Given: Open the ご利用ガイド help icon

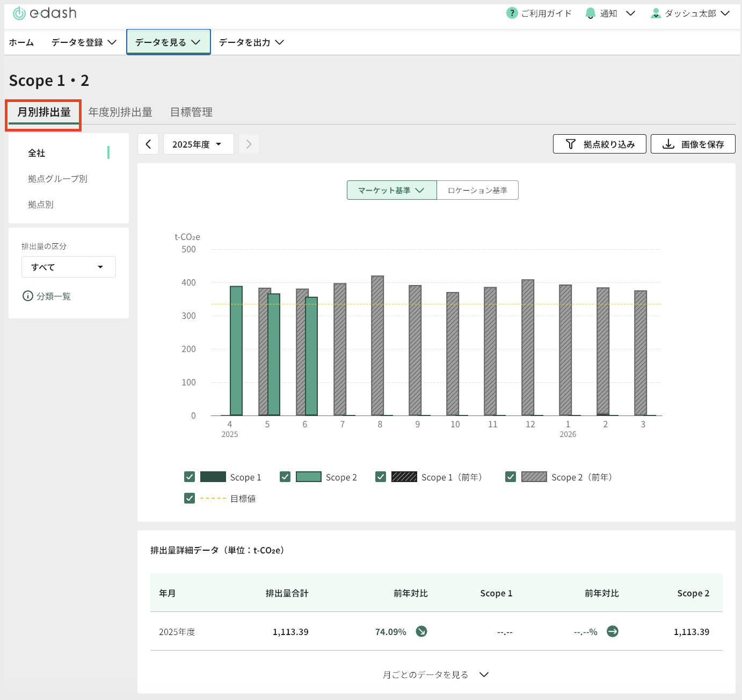Looking at the screenshot, I should coord(512,13).
